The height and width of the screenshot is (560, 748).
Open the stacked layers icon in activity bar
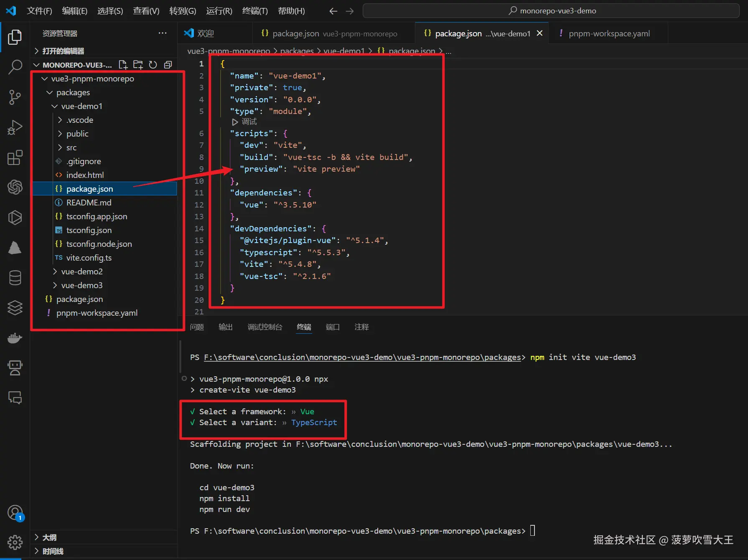(x=15, y=308)
